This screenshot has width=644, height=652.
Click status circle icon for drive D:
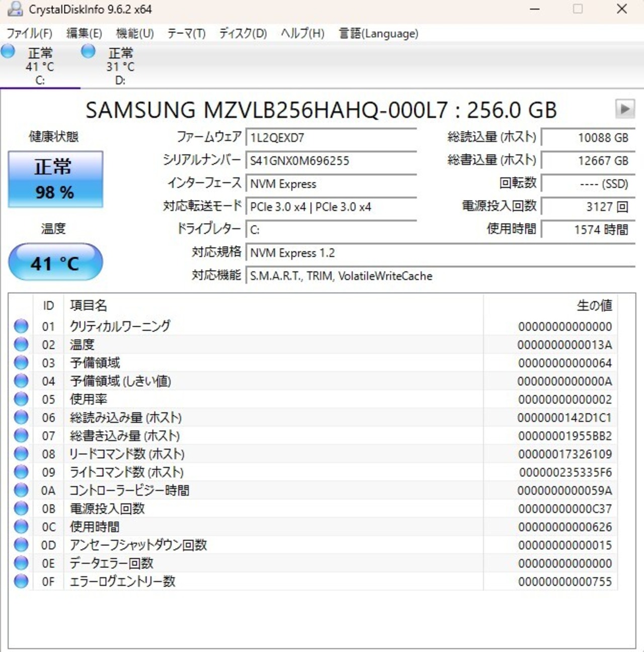(88, 51)
